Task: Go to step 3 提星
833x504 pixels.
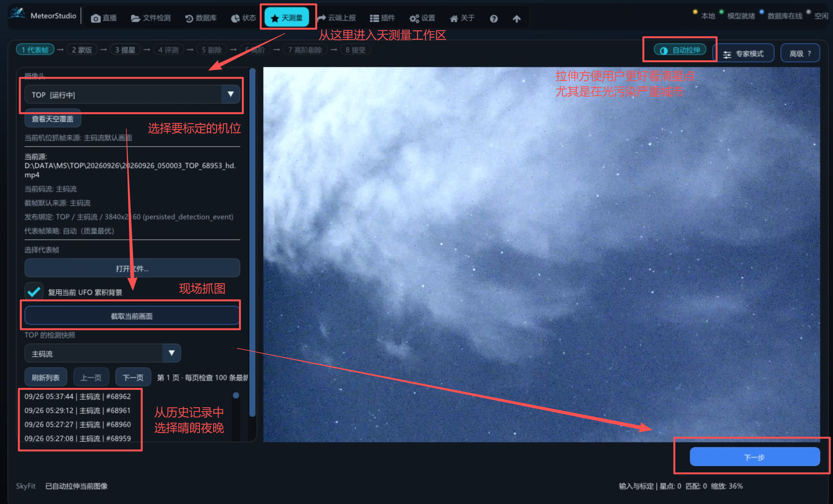Action: coord(125,50)
